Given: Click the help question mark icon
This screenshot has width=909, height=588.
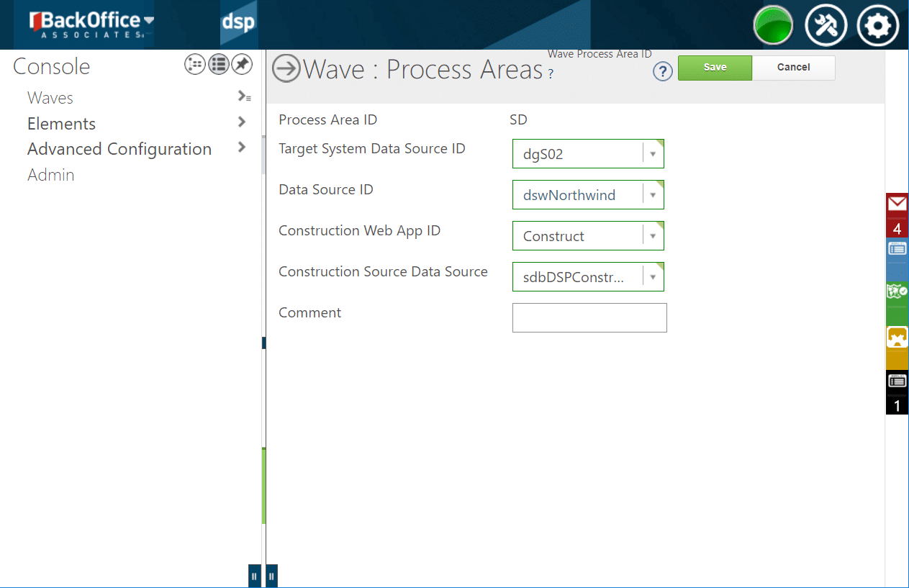Looking at the screenshot, I should (x=662, y=71).
